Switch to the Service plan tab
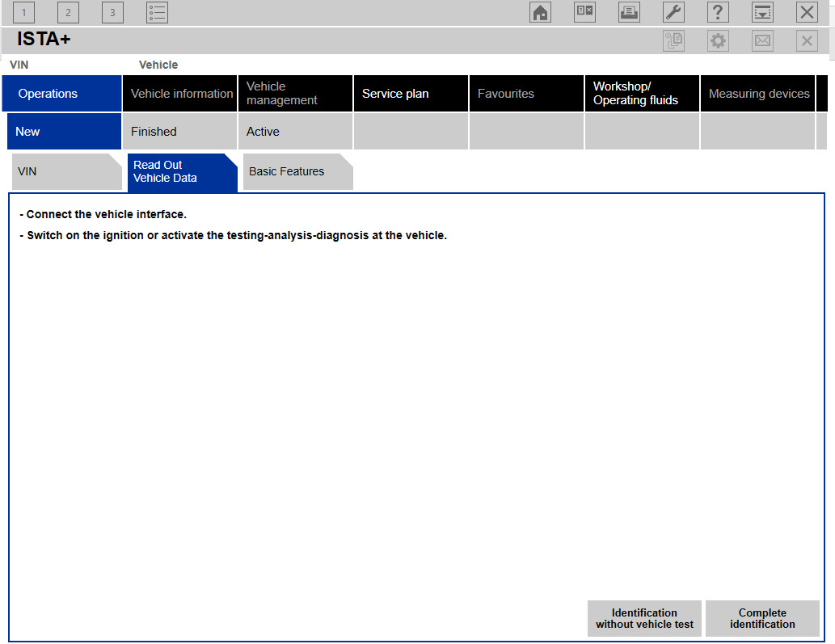The width and height of the screenshot is (835, 644). point(411,94)
